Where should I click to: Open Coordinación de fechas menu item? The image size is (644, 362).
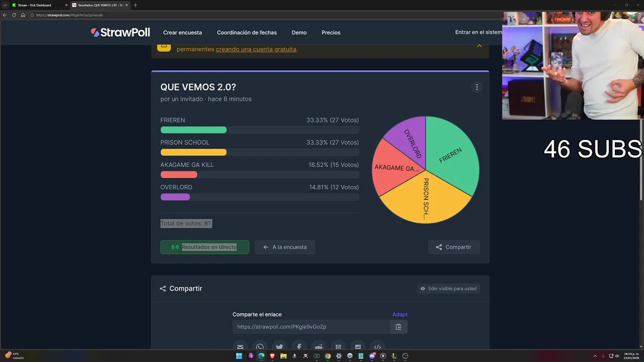pos(247,33)
